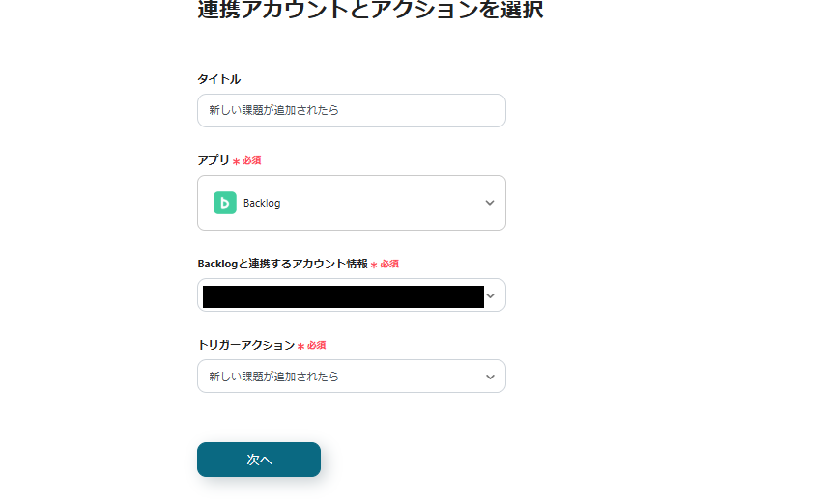Click the 必須 badge beside アプリ
829x504 pixels.
click(252, 160)
